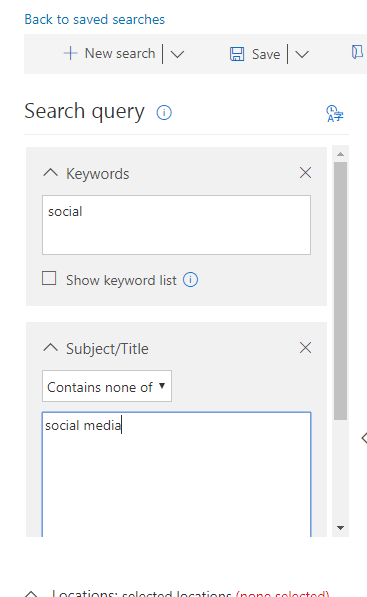Click the panel collapse chevron at right edge
Image resolution: width=367 pixels, height=597 pixels.
tap(364, 438)
